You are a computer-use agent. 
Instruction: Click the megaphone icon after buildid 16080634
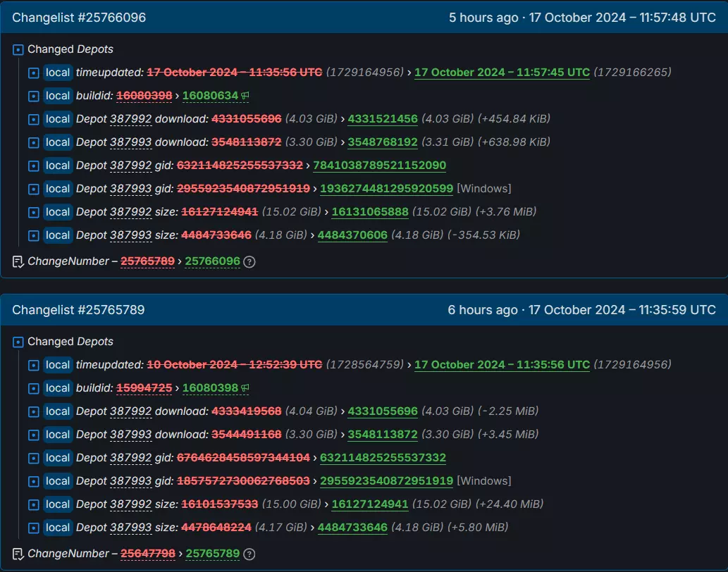click(x=245, y=96)
